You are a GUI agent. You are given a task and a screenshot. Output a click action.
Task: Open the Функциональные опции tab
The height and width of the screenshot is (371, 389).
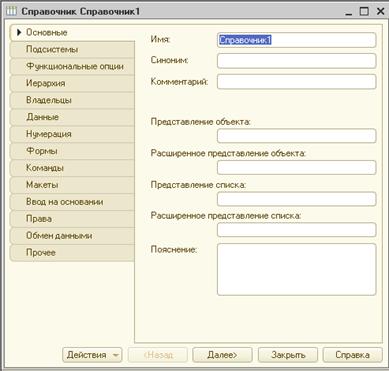(72, 66)
